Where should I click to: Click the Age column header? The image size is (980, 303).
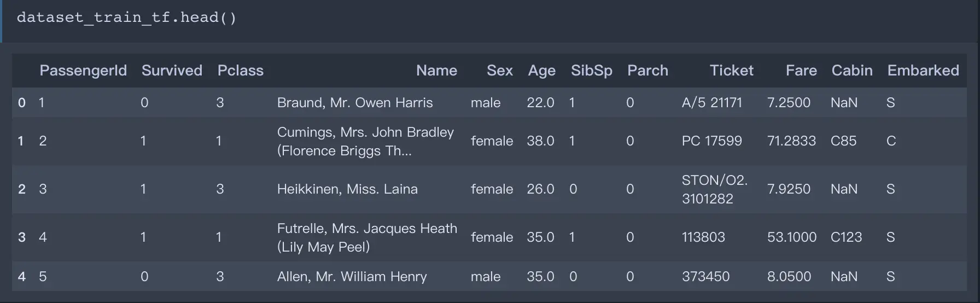541,71
